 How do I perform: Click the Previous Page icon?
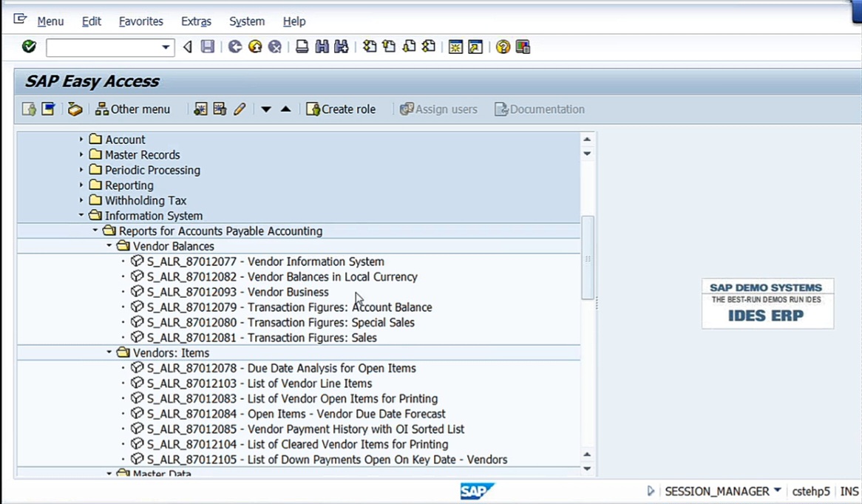(389, 47)
